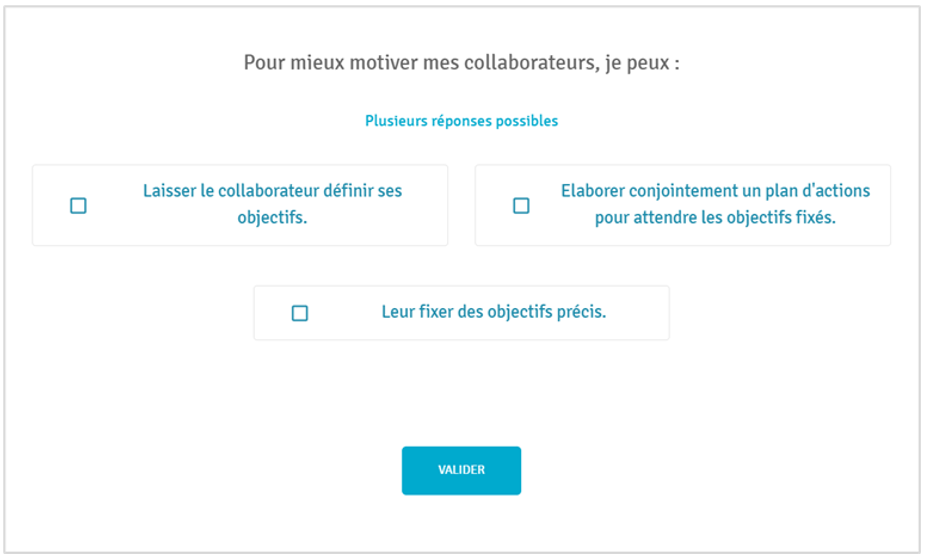Click the word "Elaborer" in the second answer
Image resolution: width=928 pixels, height=559 pixels.
pyautogui.click(x=594, y=191)
